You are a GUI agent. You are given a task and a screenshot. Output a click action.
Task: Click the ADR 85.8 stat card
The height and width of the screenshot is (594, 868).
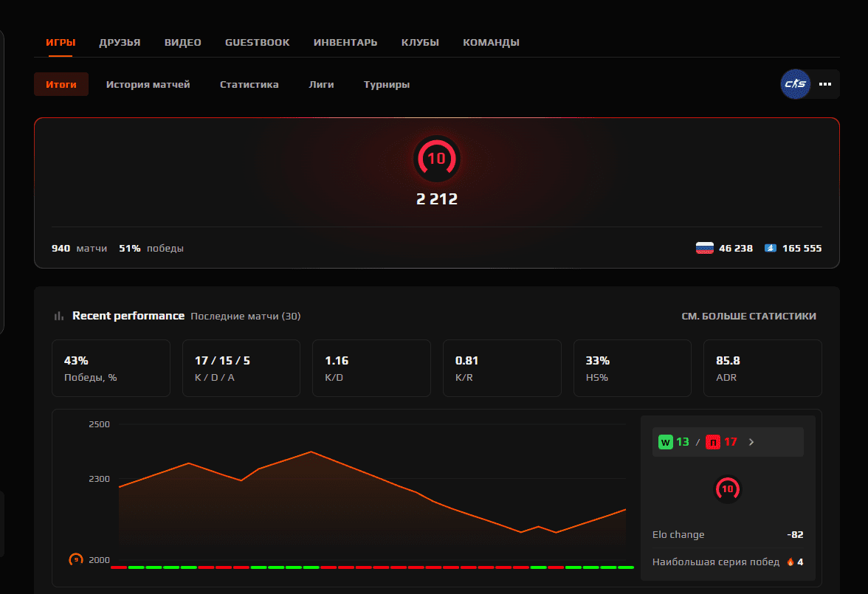(762, 368)
